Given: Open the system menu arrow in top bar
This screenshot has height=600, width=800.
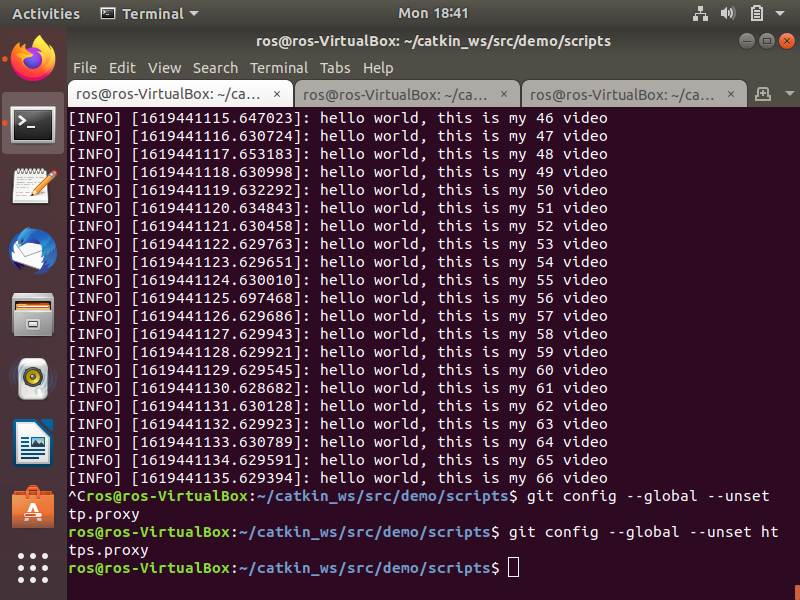Looking at the screenshot, I should [x=780, y=13].
